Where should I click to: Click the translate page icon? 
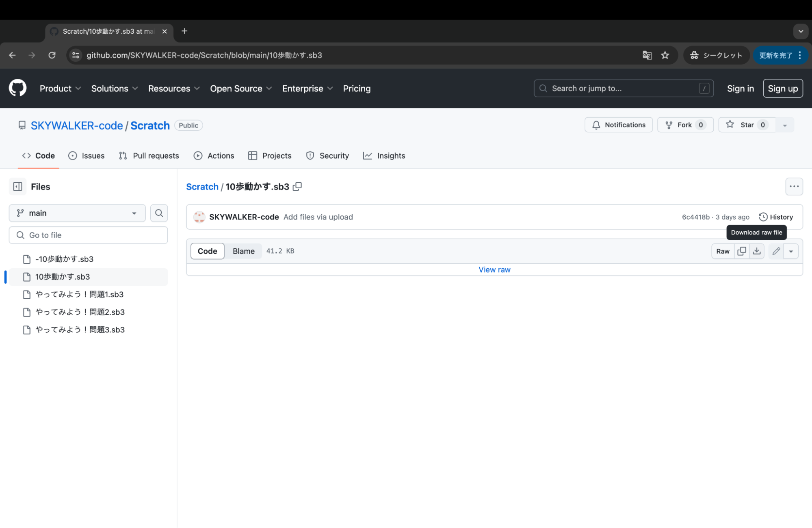tap(647, 55)
